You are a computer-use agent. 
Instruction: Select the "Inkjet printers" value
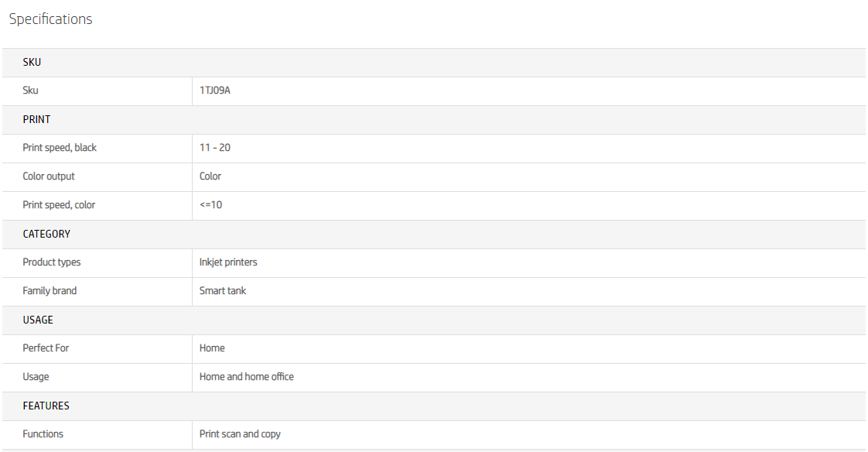[x=228, y=262]
